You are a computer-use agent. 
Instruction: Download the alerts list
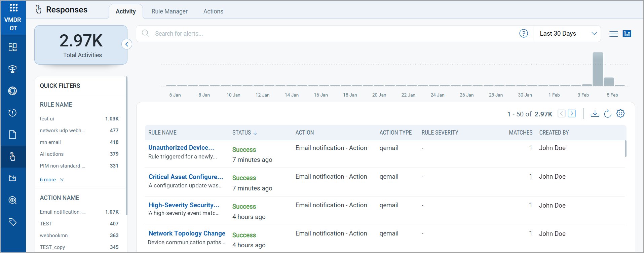(x=595, y=114)
